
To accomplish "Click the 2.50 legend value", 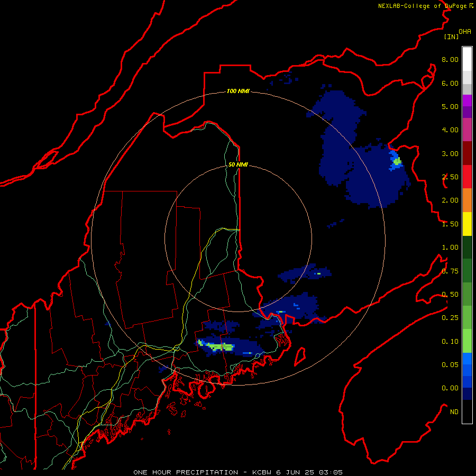I will point(450,177).
